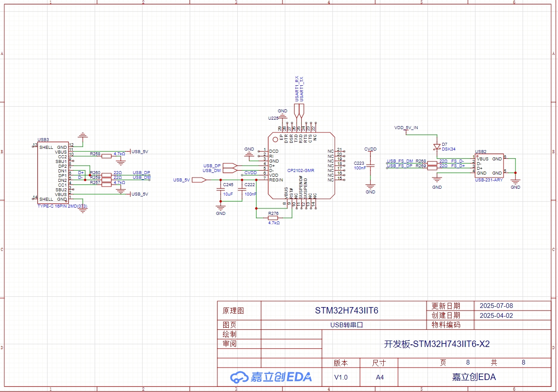Viewport: 558px width, 392px height.
Task: Click the 创建日期 field label
Action: coord(446,316)
